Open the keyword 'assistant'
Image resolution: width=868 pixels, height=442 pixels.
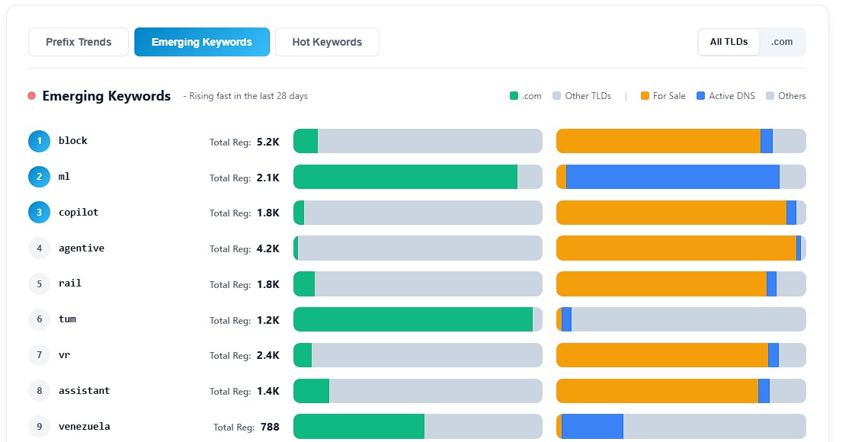[84, 390]
